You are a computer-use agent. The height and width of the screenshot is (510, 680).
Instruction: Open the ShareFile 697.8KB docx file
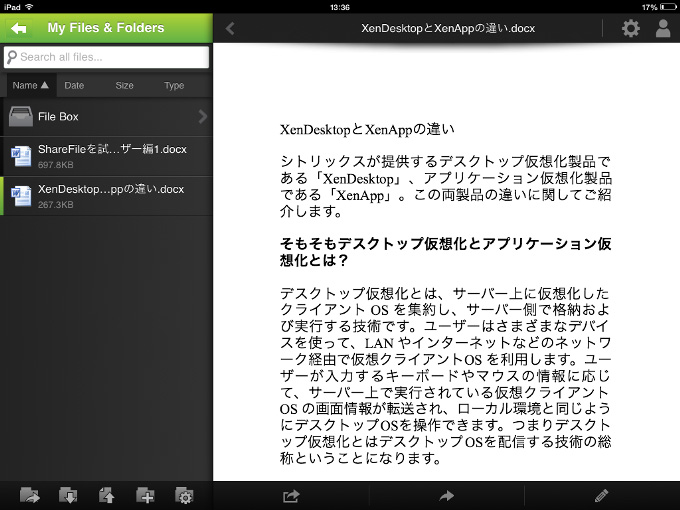pyautogui.click(x=106, y=156)
